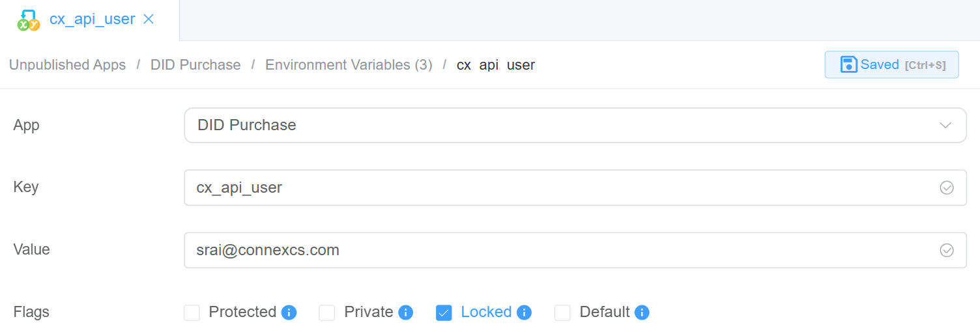This screenshot has height=332, width=980.
Task: Click the validation checkmark in the Key field
Action: 947,188
